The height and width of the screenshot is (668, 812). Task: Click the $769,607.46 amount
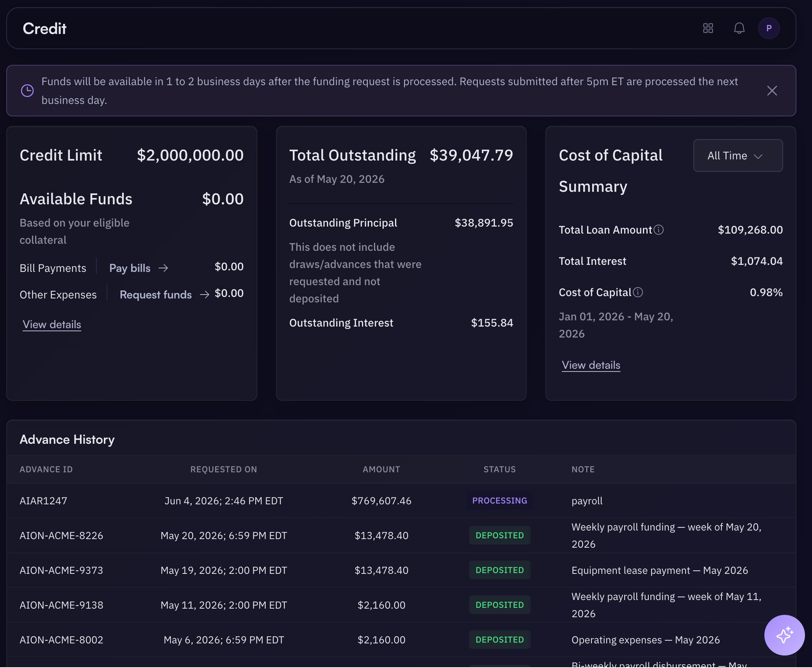tap(381, 501)
